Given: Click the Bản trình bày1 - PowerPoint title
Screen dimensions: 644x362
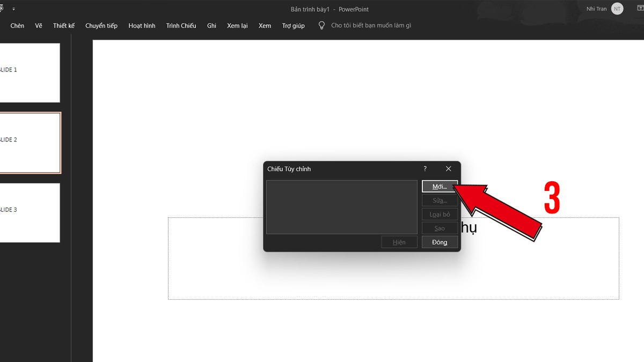Looking at the screenshot, I should [330, 9].
